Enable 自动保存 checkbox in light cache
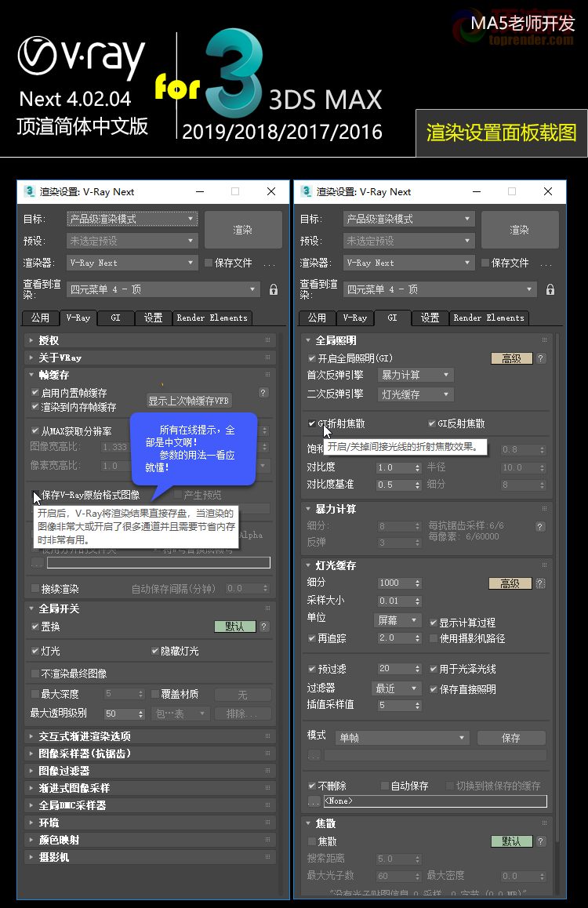 (x=384, y=786)
